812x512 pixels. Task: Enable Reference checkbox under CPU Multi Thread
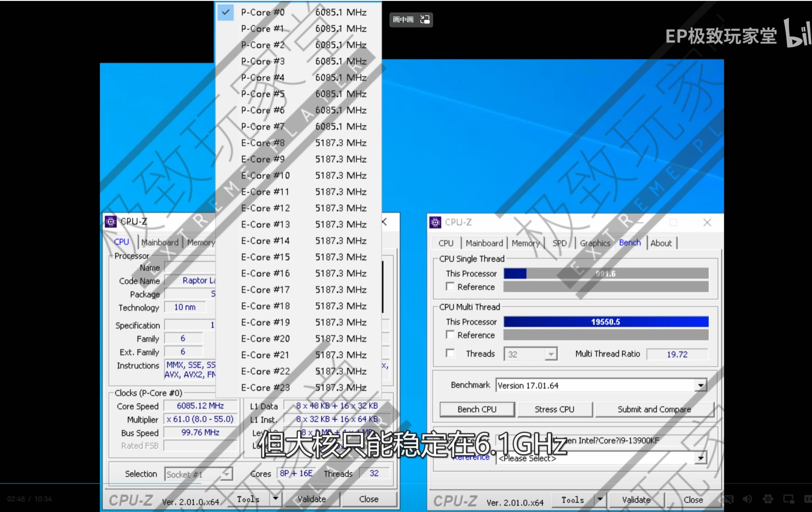pyautogui.click(x=450, y=335)
